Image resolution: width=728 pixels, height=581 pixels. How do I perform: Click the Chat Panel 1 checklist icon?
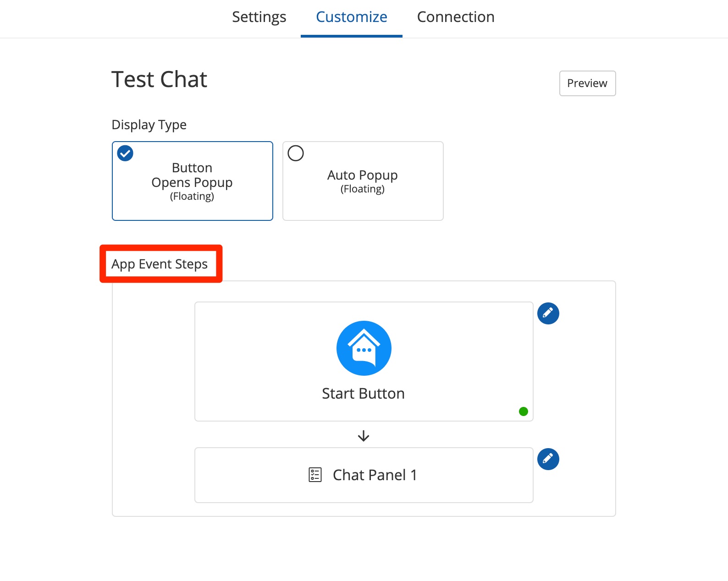pos(315,475)
